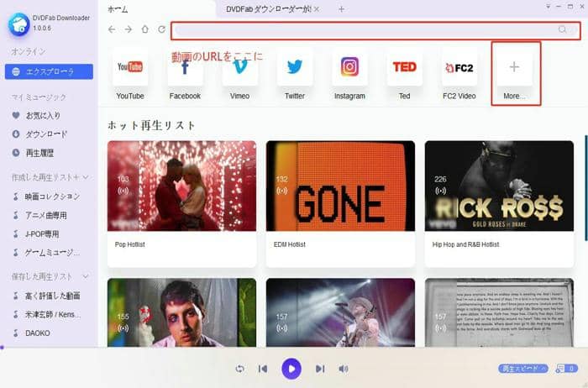Go back with the left arrow
This screenshot has width=588, height=388.
click(x=112, y=29)
